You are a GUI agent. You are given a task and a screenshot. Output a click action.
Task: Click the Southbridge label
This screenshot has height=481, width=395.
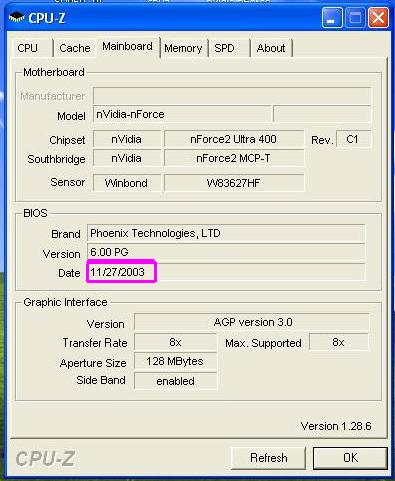(56, 159)
